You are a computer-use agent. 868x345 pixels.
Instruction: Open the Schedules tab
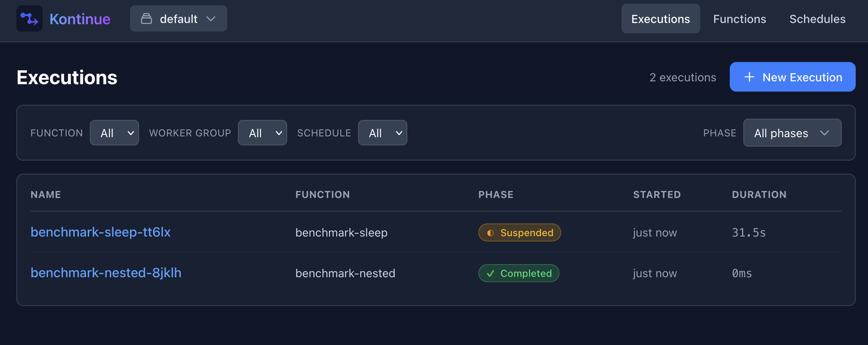817,19
